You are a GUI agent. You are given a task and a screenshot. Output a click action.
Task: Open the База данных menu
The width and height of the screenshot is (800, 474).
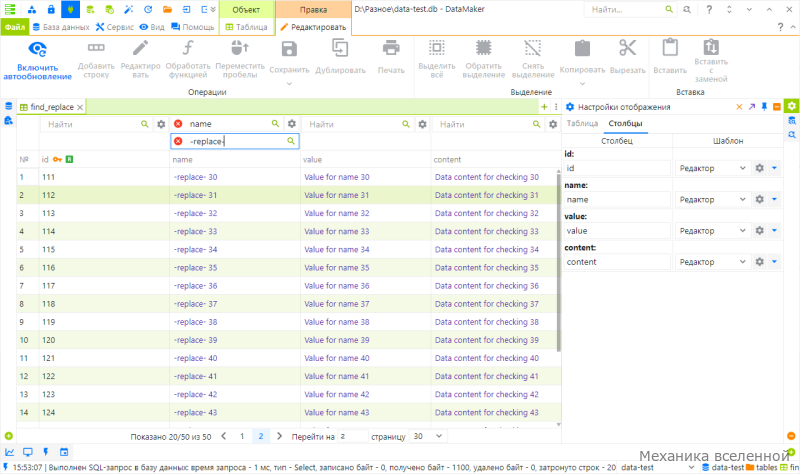(61, 27)
